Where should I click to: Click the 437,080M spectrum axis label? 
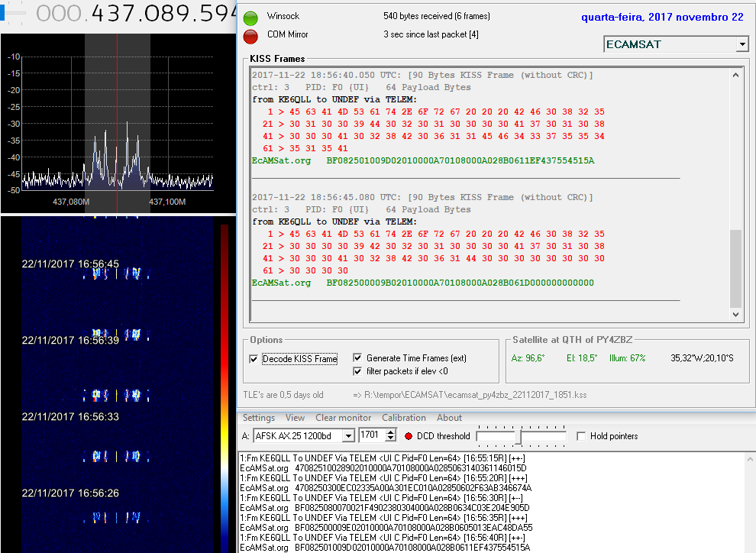(x=71, y=202)
